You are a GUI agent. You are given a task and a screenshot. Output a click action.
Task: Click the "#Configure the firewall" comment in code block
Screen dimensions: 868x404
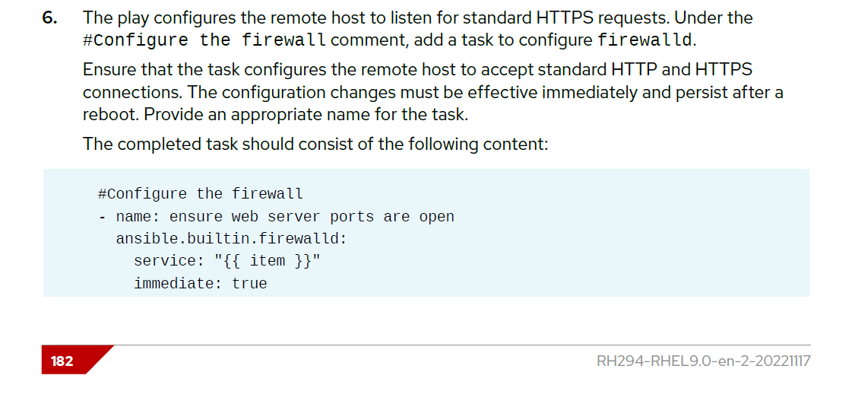pyautogui.click(x=200, y=194)
